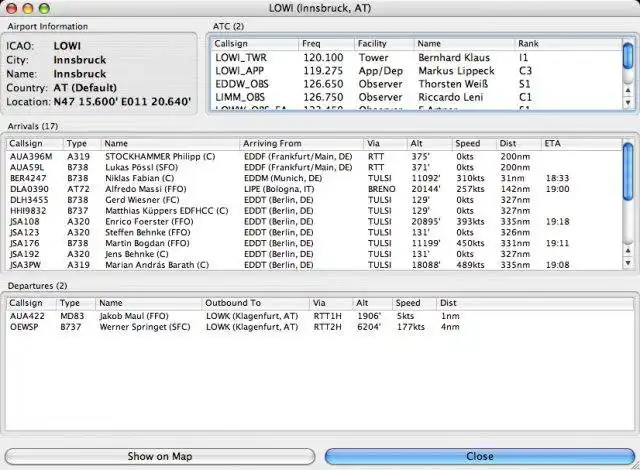Image resolution: width=640 pixels, height=470 pixels.
Task: Select arrival flight DLA0390 from Bologna
Action: point(313,189)
